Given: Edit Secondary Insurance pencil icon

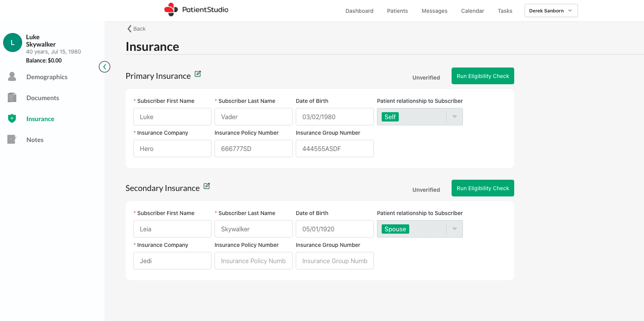Looking at the screenshot, I should point(207,186).
